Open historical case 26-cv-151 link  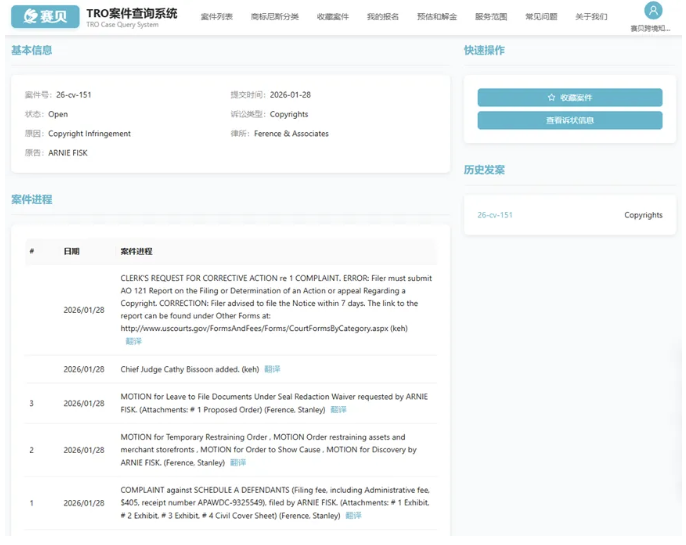494,215
